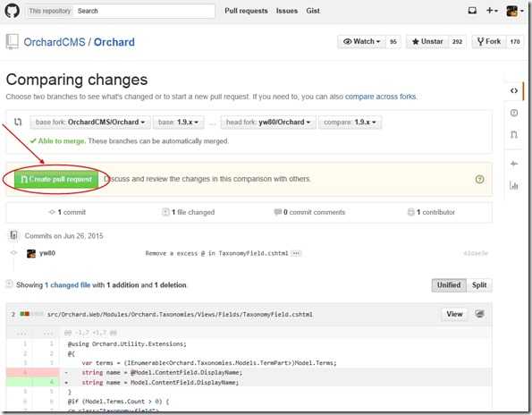Open the Pull requests sidebar icon
532x415 pixels.
pyautogui.click(x=514, y=135)
